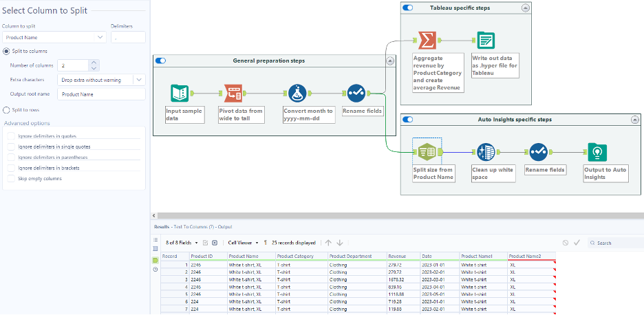This screenshot has width=644, height=315.
Task: Check Skip empty columns option
Action: coord(11,178)
